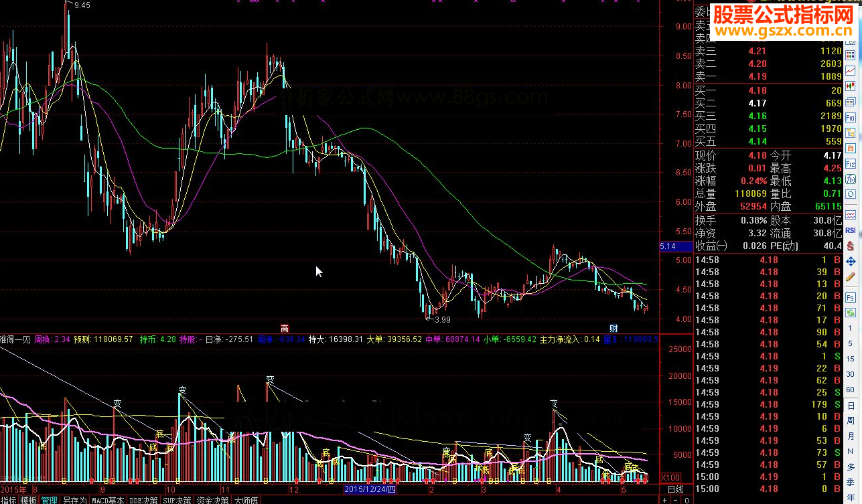Image resolution: width=862 pixels, height=504 pixels.
Task: Select N-day period in sidebar
Action: click(x=851, y=451)
